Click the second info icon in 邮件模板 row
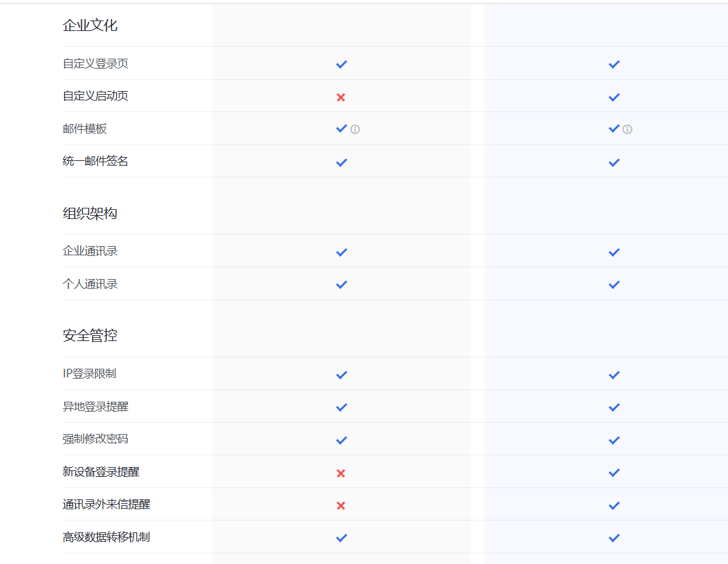The image size is (728, 564). [627, 129]
